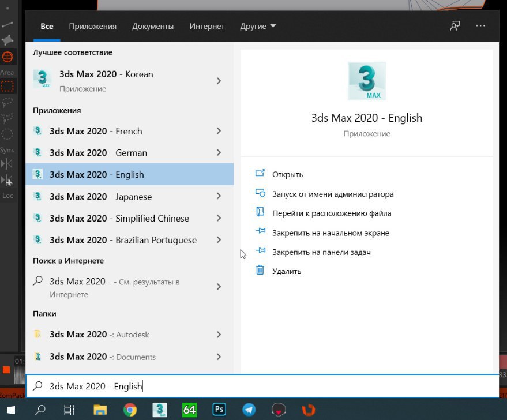Choose Закрепить на панели задач

point(321,252)
